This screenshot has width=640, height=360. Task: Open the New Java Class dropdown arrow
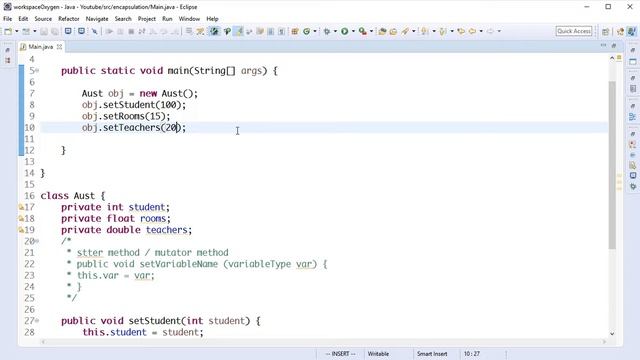tap(315, 31)
